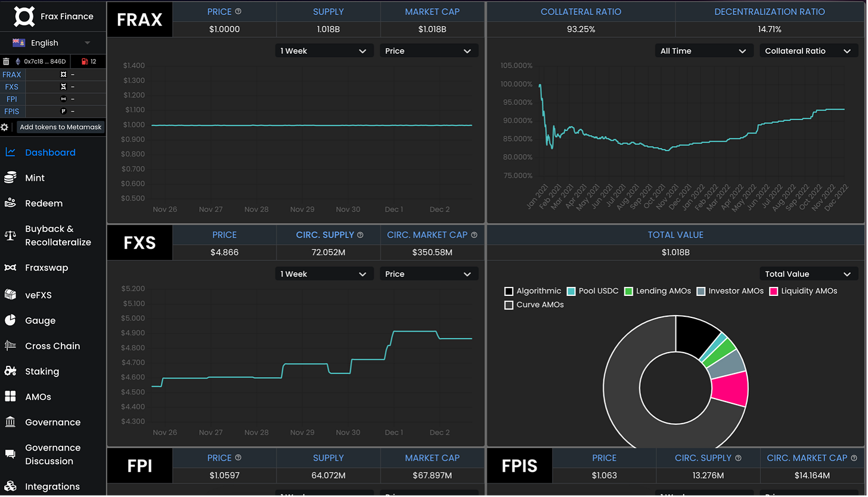Click the pink Liquidity AMOs pie slice
This screenshot has height=497, width=868.
click(730, 388)
